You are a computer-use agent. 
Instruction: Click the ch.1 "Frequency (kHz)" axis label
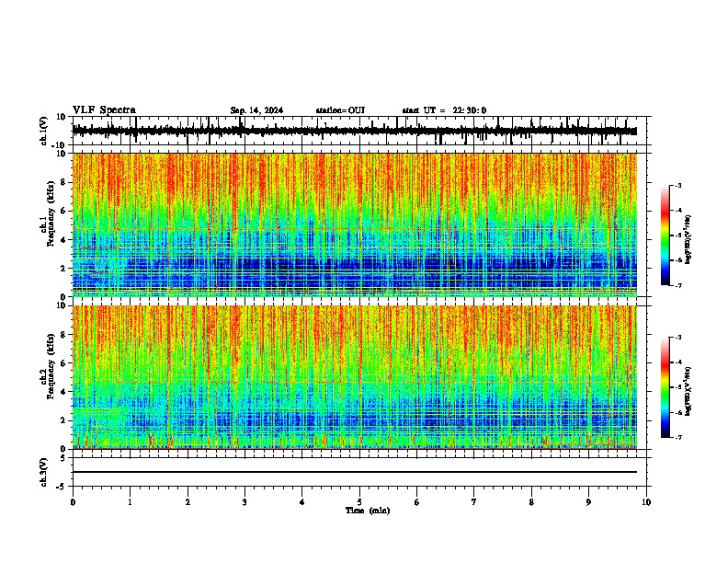click(x=51, y=214)
